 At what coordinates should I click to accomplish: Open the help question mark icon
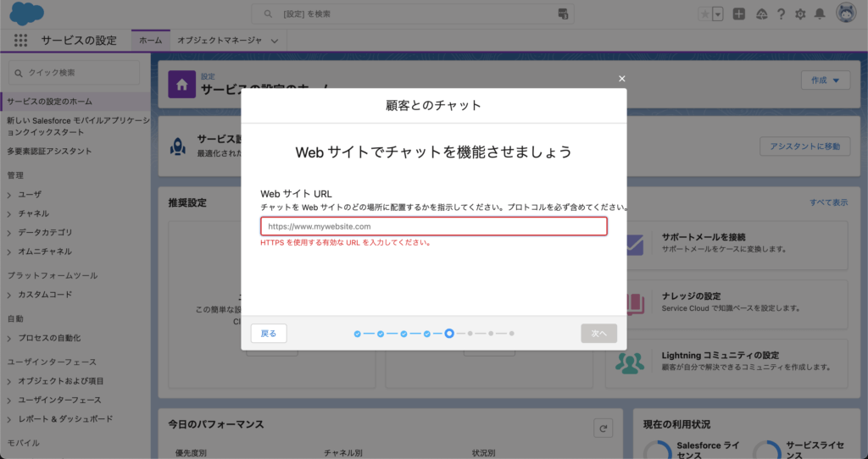(x=781, y=14)
